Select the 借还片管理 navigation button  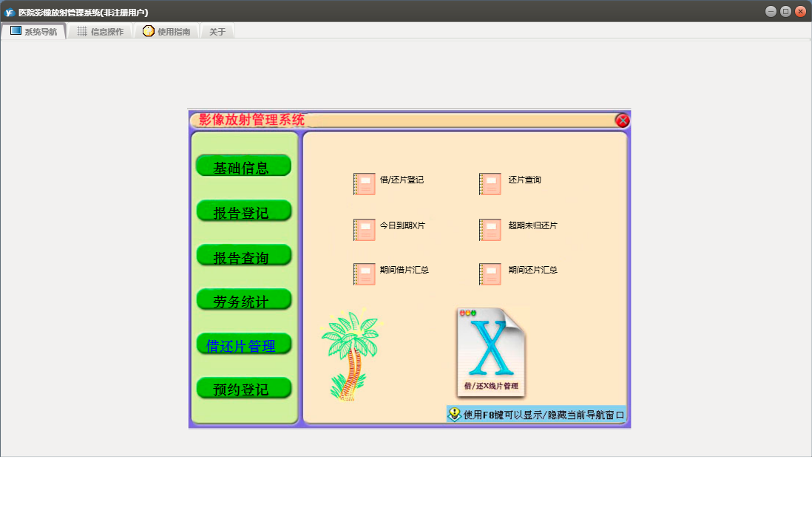[243, 344]
